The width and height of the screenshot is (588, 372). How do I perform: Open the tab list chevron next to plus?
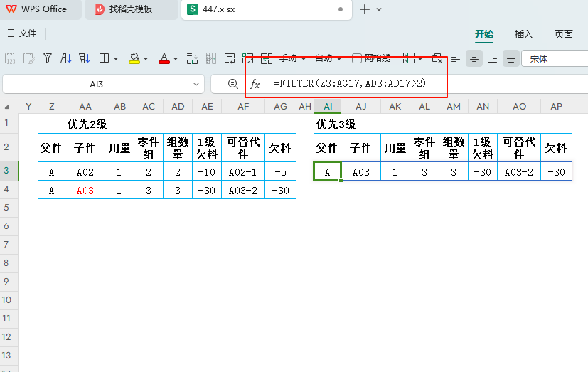point(379,9)
